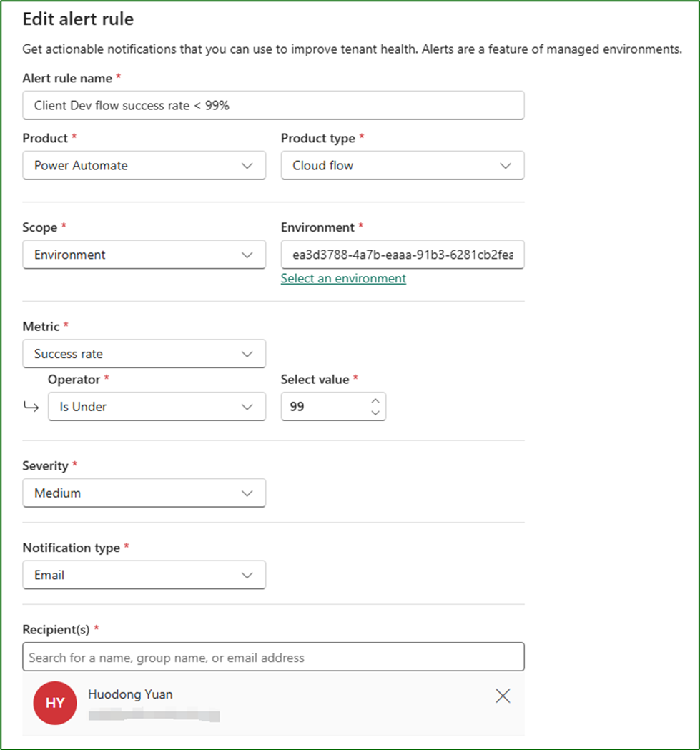Open the Metric dropdown showing Success rate
Screen dimensions: 700x750
pos(144,354)
